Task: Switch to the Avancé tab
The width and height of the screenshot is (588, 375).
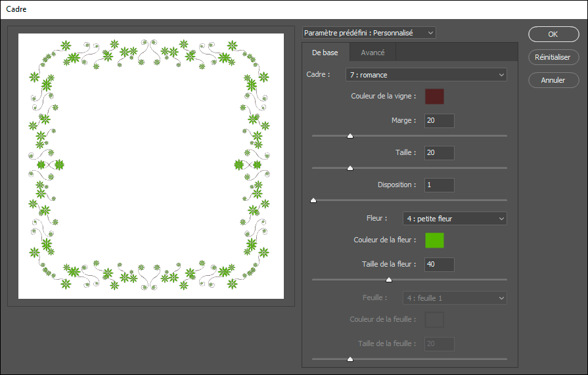Action: (373, 53)
